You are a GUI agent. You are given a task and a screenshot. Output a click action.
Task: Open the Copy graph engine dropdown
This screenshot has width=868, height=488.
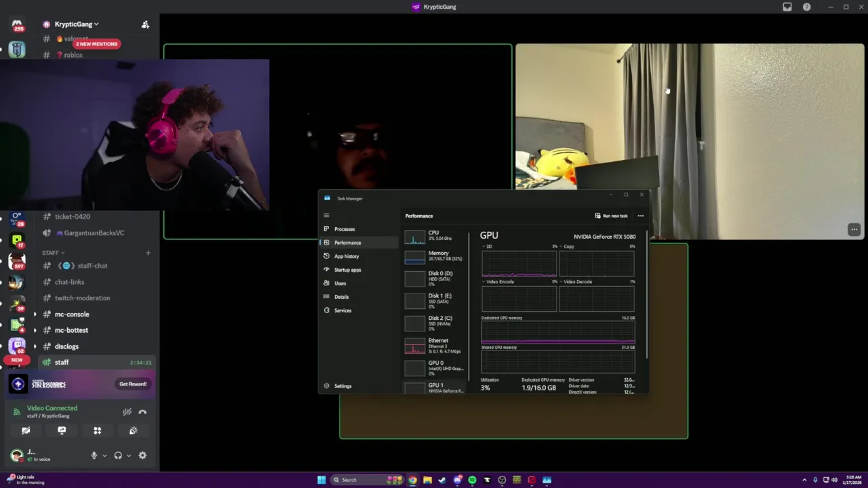click(x=567, y=247)
